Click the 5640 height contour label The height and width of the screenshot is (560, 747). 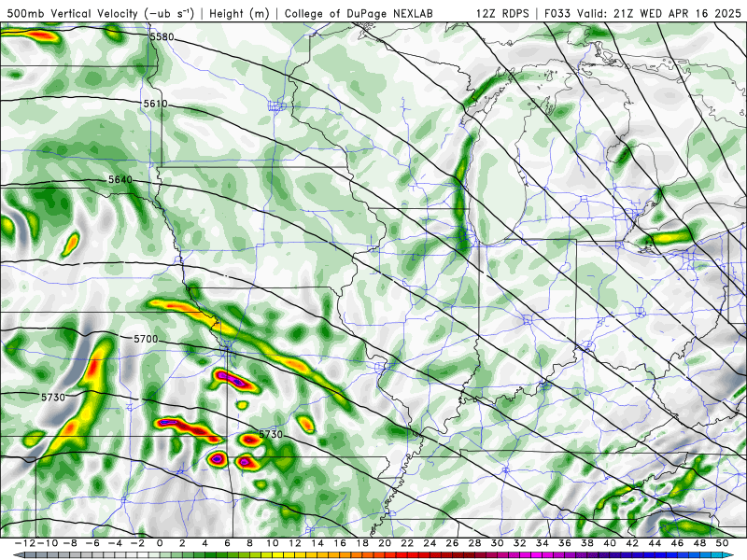click(x=120, y=179)
